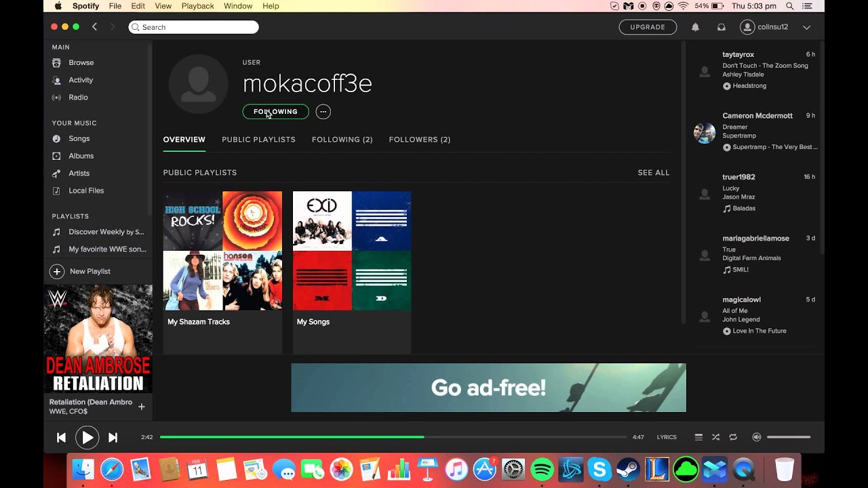The width and height of the screenshot is (868, 488).
Task: Expand the account dropdown chevron
Action: click(x=806, y=27)
